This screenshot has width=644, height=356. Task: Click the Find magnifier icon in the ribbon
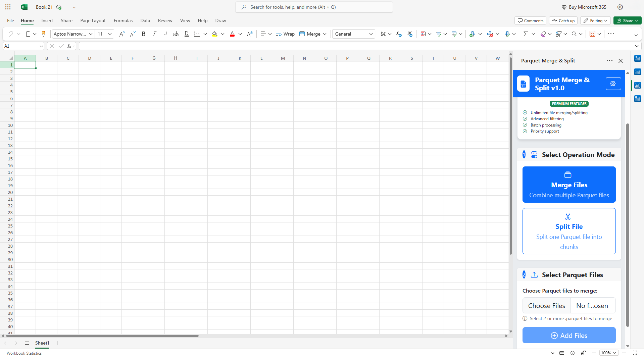pyautogui.click(x=574, y=34)
